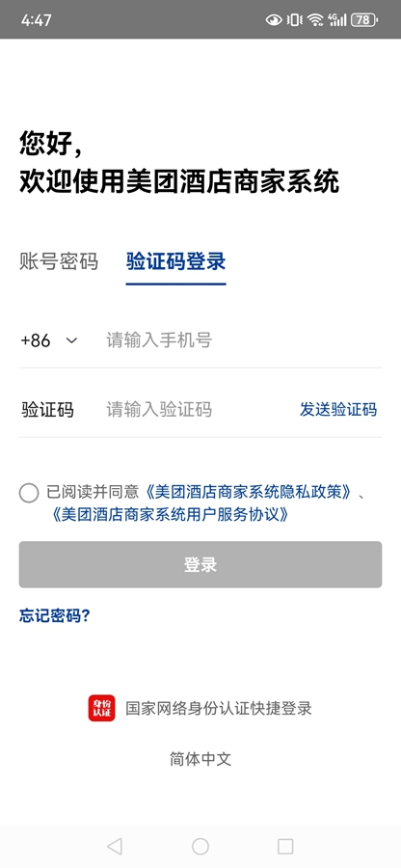Switch to the 账号密码 tab
This screenshot has height=868, width=401.
[59, 260]
